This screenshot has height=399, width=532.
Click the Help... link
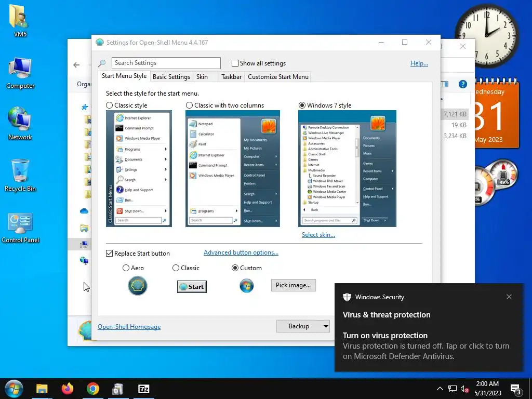[419, 63]
